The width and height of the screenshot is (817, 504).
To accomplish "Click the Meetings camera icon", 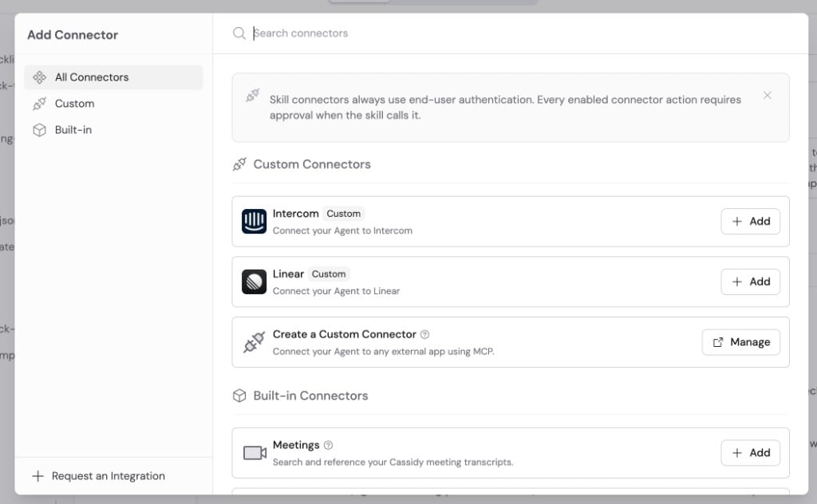I will click(255, 453).
